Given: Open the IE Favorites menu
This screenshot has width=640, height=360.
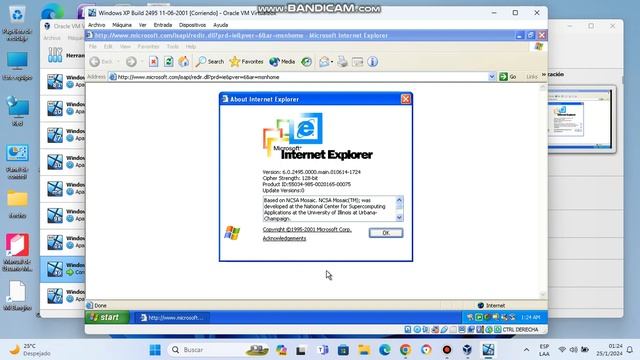Looking at the screenshot, I should (x=148, y=47).
